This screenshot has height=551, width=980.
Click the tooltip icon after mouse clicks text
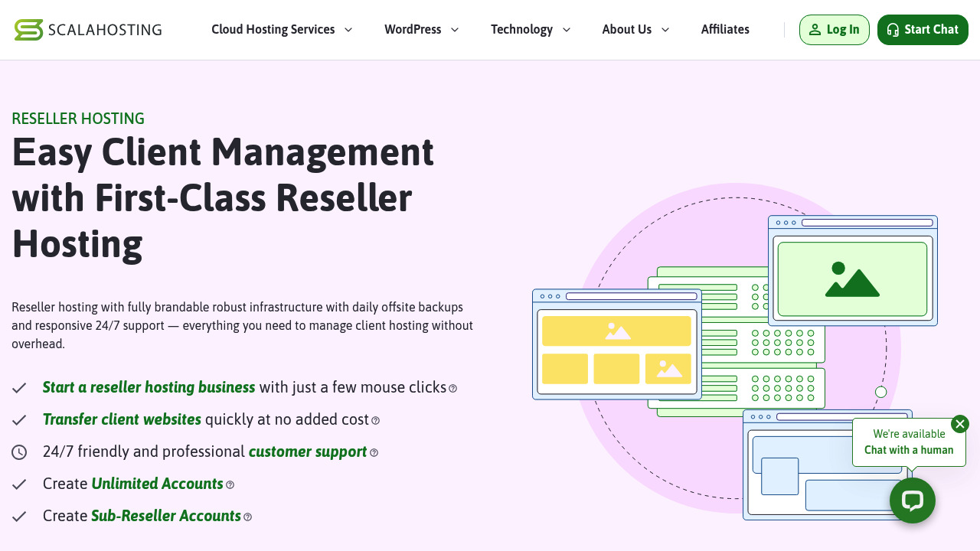(452, 388)
